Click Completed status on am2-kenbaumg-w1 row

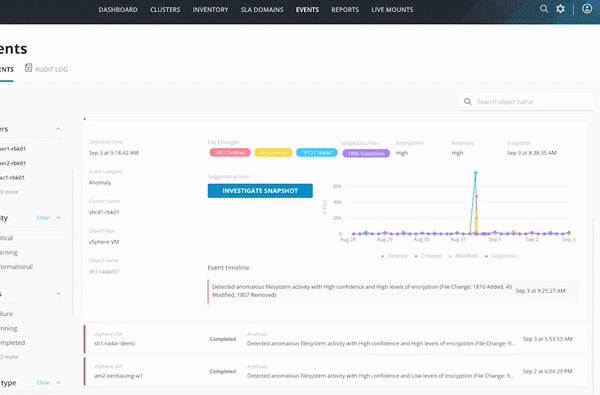(x=223, y=371)
